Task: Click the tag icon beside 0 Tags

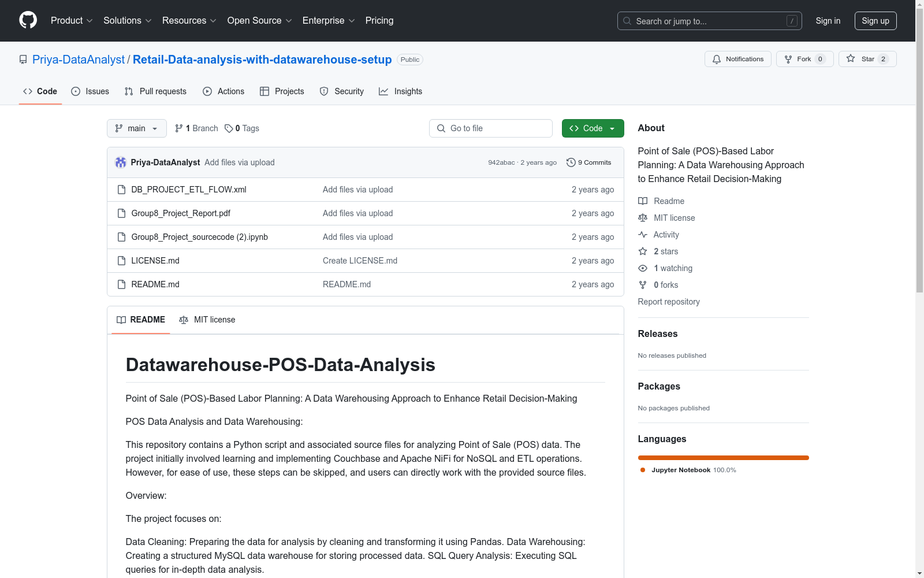Action: (229, 128)
